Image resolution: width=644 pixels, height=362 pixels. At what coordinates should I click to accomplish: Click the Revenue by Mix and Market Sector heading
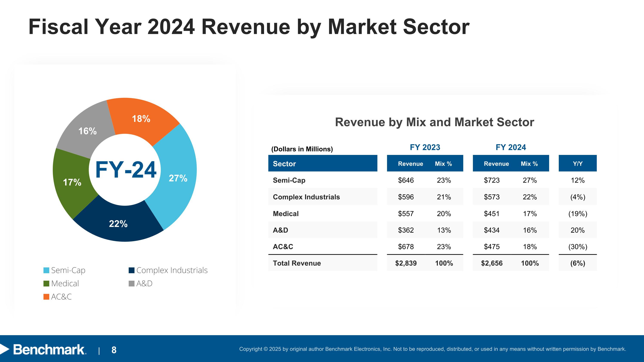point(434,122)
